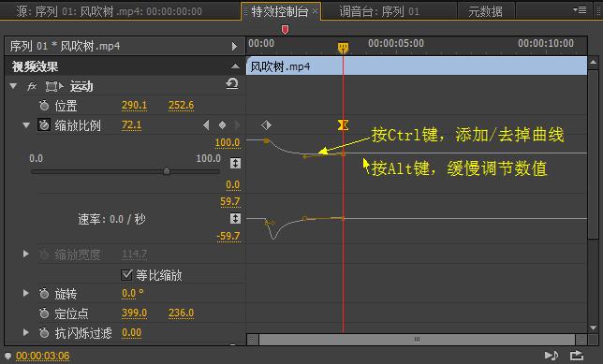Viewport: 603px width, 364px height.
Task: Select the 风吹树.mp4 clip bar
Action: tap(417, 66)
